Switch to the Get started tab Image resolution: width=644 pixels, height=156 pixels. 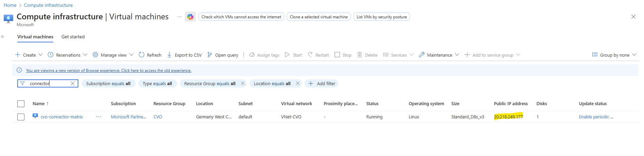pos(73,37)
